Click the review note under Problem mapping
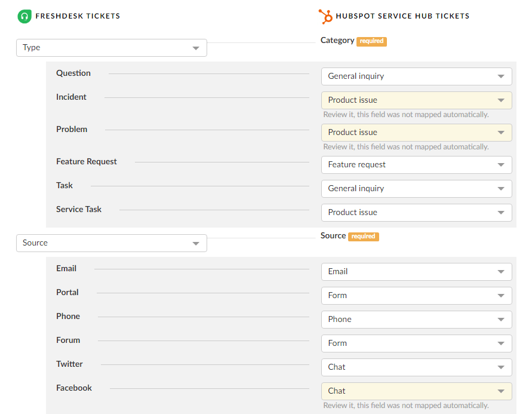The image size is (532, 414). 406,147
